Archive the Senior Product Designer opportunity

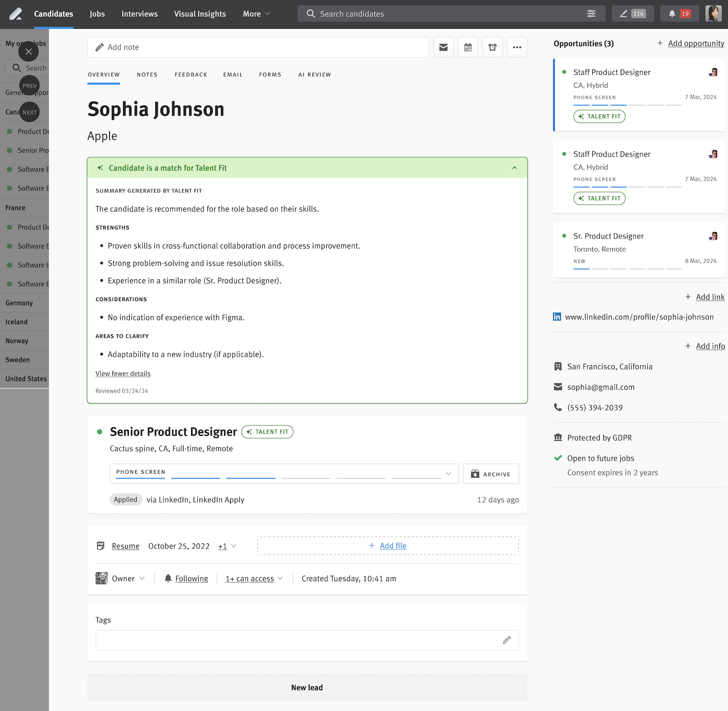click(x=491, y=474)
